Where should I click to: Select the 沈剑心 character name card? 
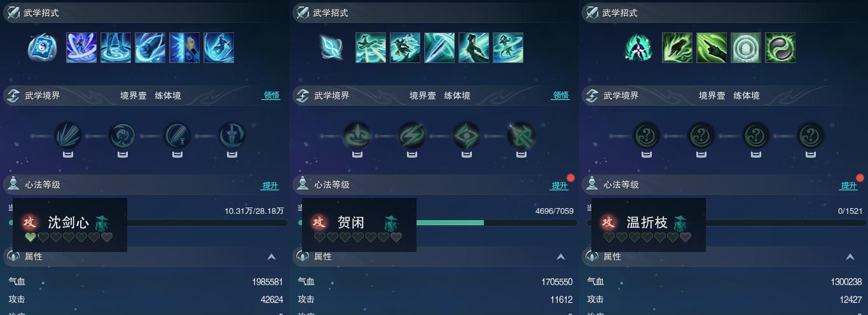(70, 225)
